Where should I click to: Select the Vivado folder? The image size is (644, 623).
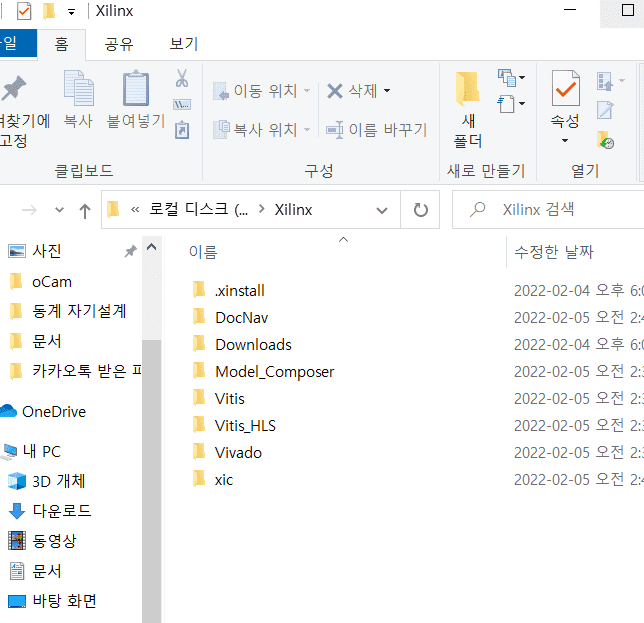coord(238,453)
